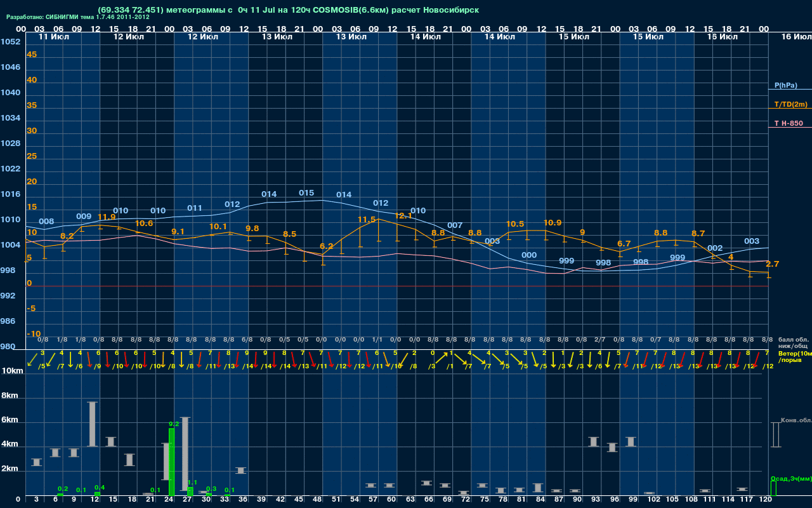This screenshot has width=812, height=508.
Task: Click the 992 pressure axis value
Action: point(8,296)
